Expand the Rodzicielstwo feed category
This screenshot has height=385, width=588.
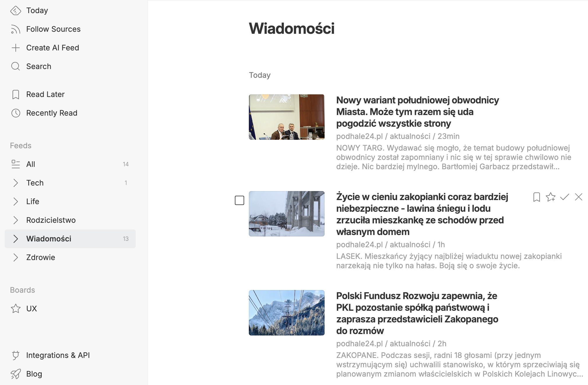(x=16, y=220)
